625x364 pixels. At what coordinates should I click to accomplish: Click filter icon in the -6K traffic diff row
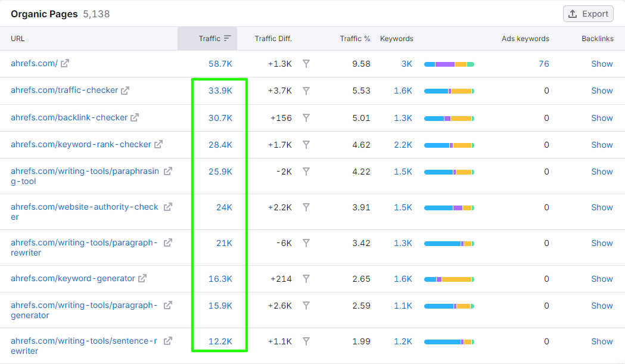[306, 243]
